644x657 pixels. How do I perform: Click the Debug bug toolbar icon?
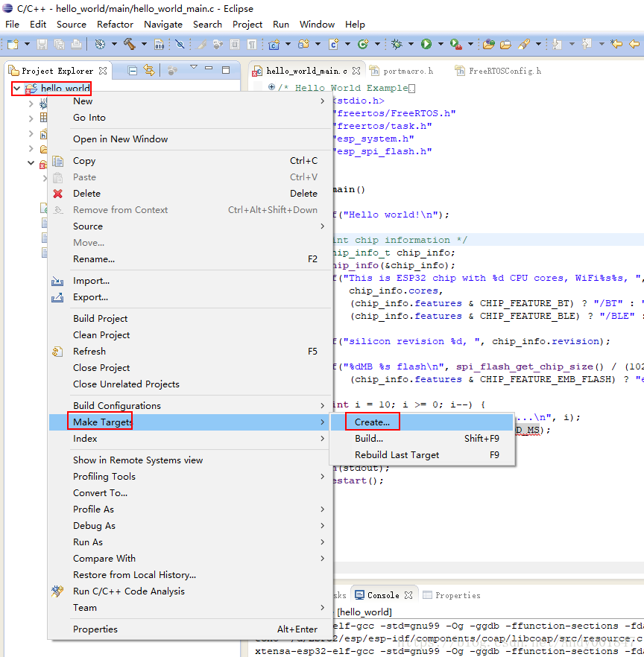click(x=397, y=44)
